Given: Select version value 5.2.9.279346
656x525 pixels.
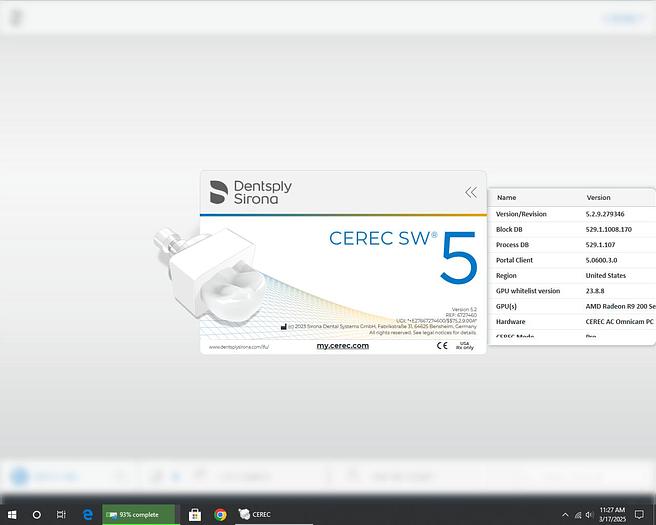Looking at the screenshot, I should coord(605,214).
